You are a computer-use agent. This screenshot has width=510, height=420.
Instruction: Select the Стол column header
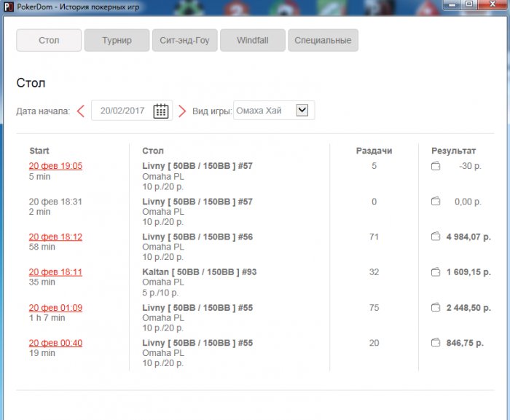[x=153, y=151]
